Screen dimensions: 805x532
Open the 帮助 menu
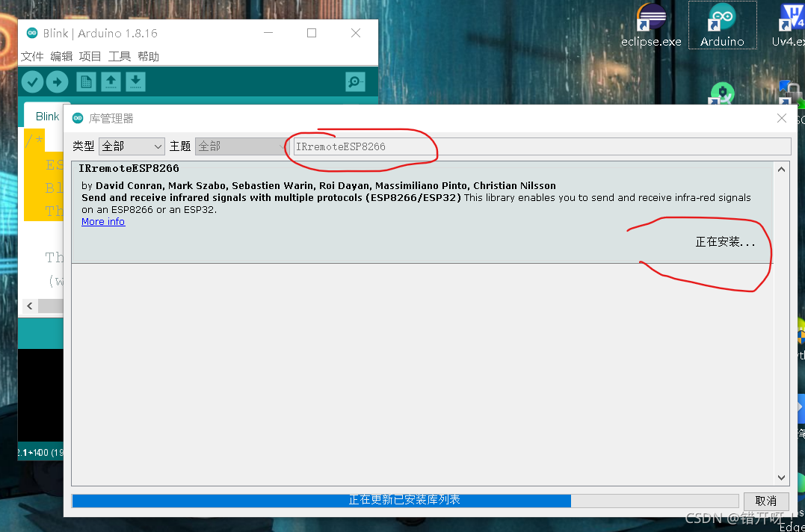coord(149,57)
